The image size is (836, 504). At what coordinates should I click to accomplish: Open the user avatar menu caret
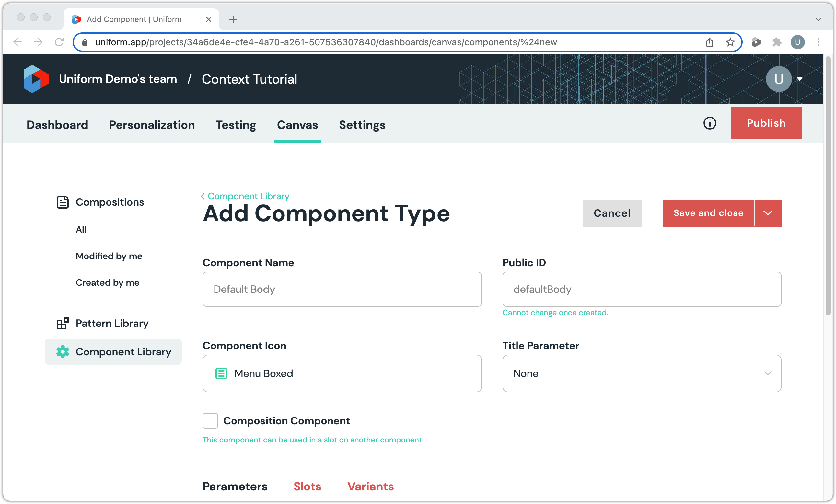coord(800,79)
